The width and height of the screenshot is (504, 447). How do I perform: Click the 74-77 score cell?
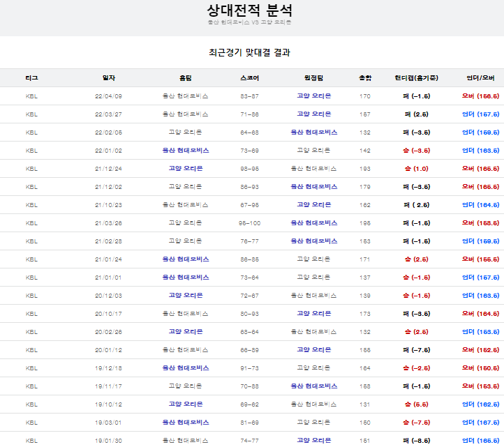[249, 441]
